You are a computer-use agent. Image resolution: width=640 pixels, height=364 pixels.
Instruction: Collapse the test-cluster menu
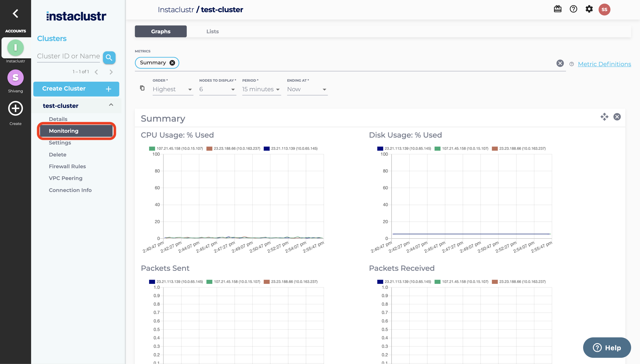pos(111,105)
